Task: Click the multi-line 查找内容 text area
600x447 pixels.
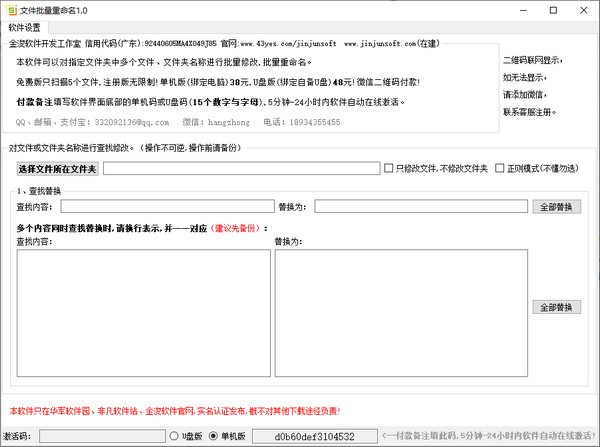Action: (143, 313)
